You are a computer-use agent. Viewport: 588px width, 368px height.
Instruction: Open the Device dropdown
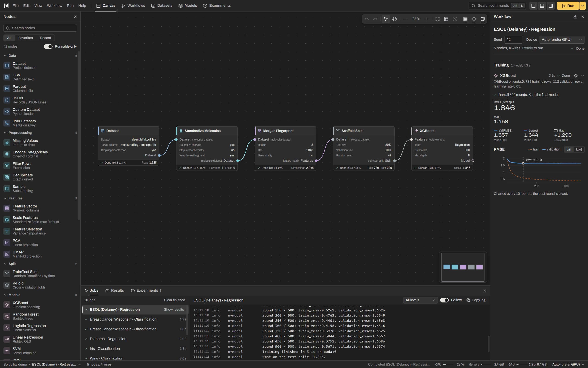click(562, 39)
